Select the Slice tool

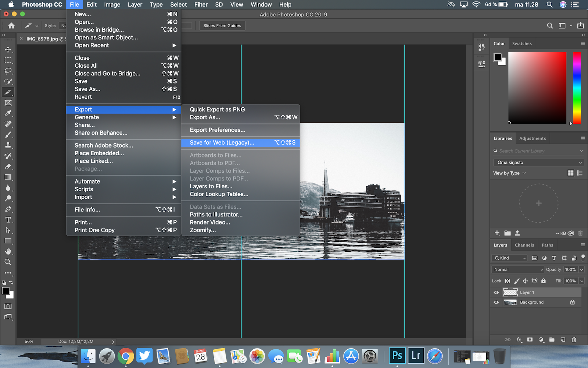coord(8,92)
